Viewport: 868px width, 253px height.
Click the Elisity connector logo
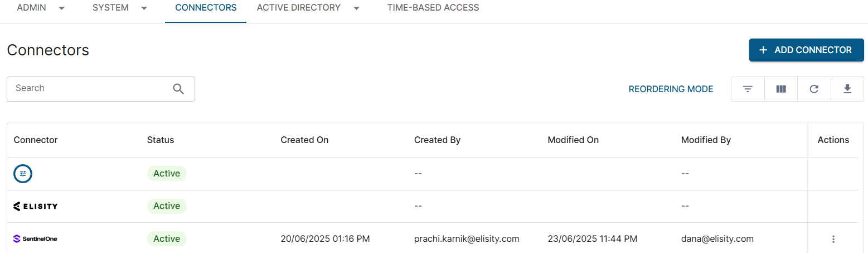(35, 206)
